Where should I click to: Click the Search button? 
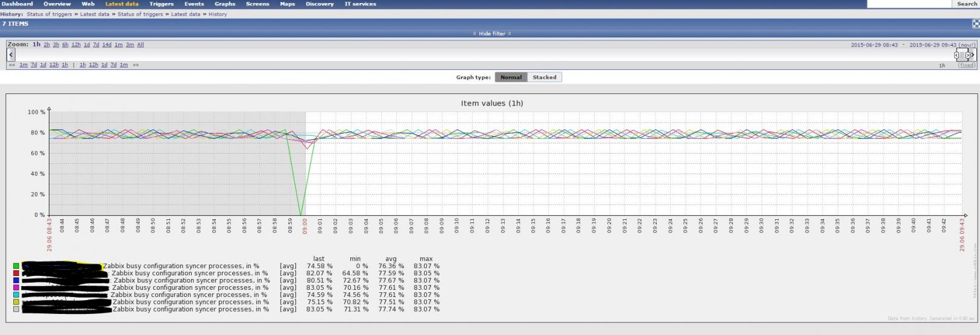click(967, 4)
